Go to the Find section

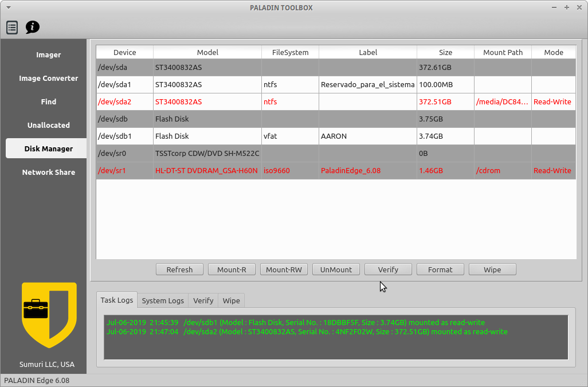[x=48, y=101]
